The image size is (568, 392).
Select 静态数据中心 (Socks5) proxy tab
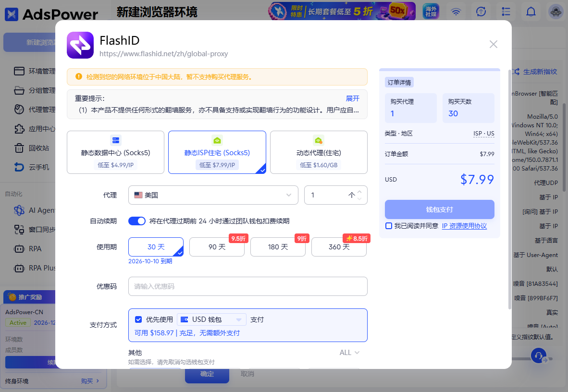click(115, 152)
